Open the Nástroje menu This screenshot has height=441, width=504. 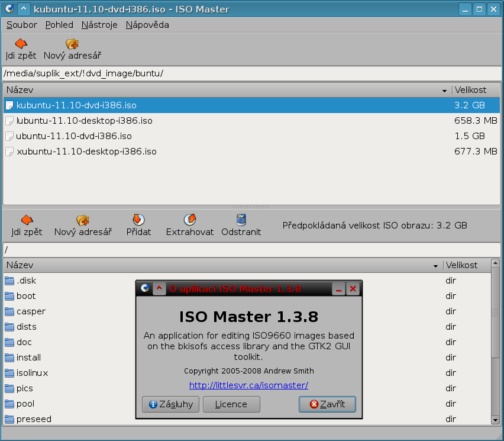click(x=99, y=25)
